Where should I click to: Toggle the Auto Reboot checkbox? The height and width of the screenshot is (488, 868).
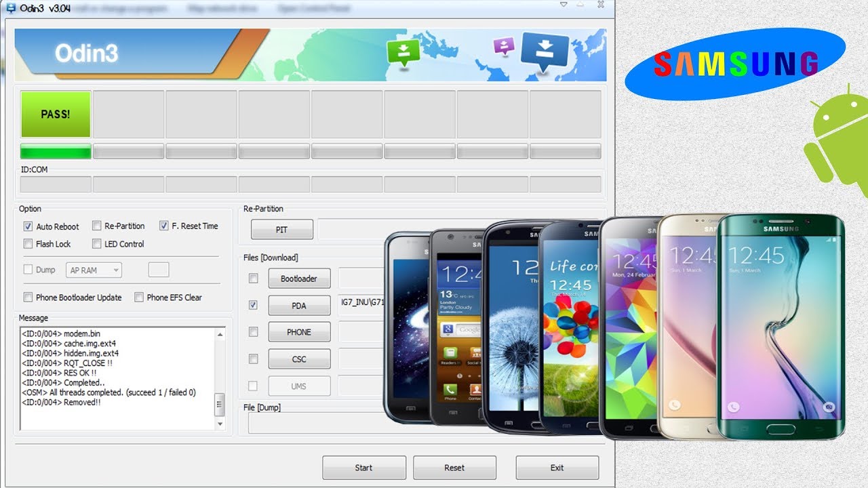(x=28, y=226)
